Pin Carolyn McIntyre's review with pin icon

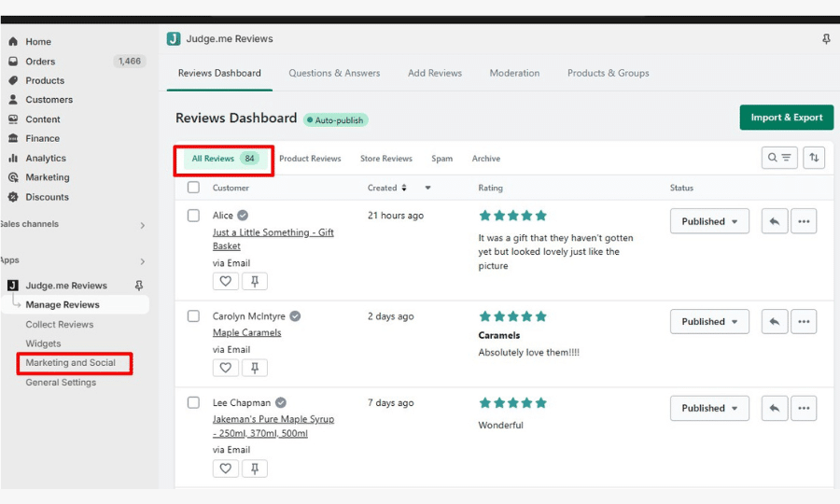(255, 368)
